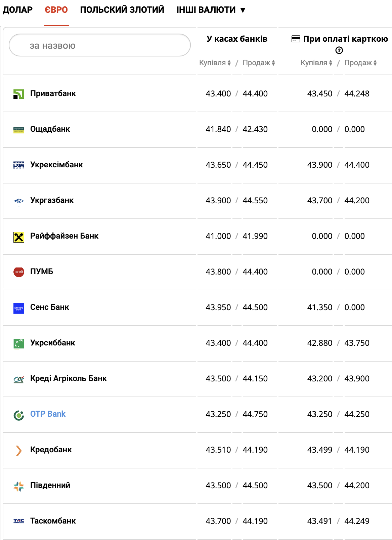Click the Укрексімбанк EXIM logo

tap(19, 165)
